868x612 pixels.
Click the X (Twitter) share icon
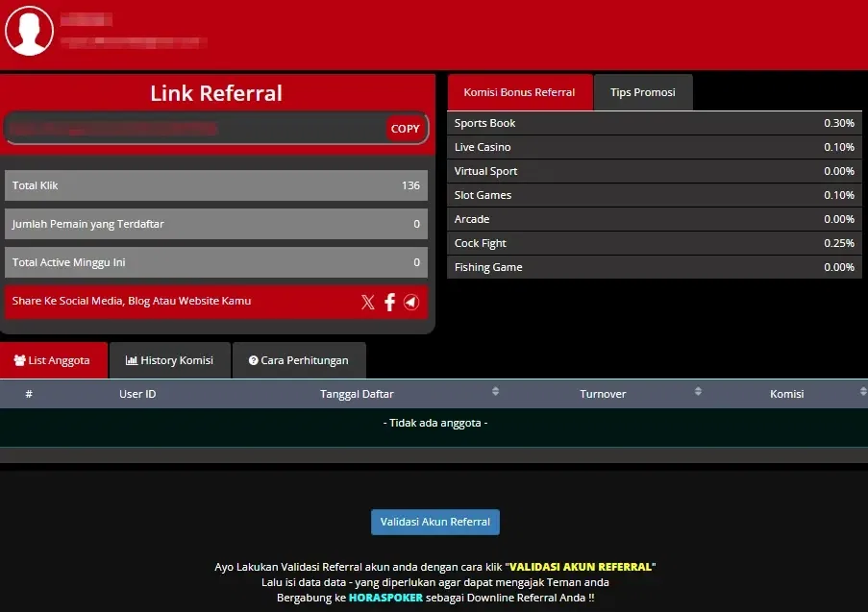pyautogui.click(x=367, y=302)
